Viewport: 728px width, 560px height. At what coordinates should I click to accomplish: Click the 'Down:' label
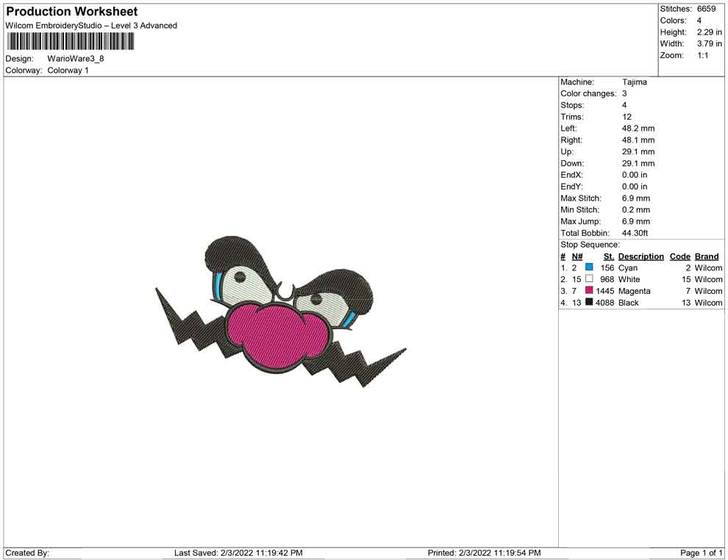point(572,163)
